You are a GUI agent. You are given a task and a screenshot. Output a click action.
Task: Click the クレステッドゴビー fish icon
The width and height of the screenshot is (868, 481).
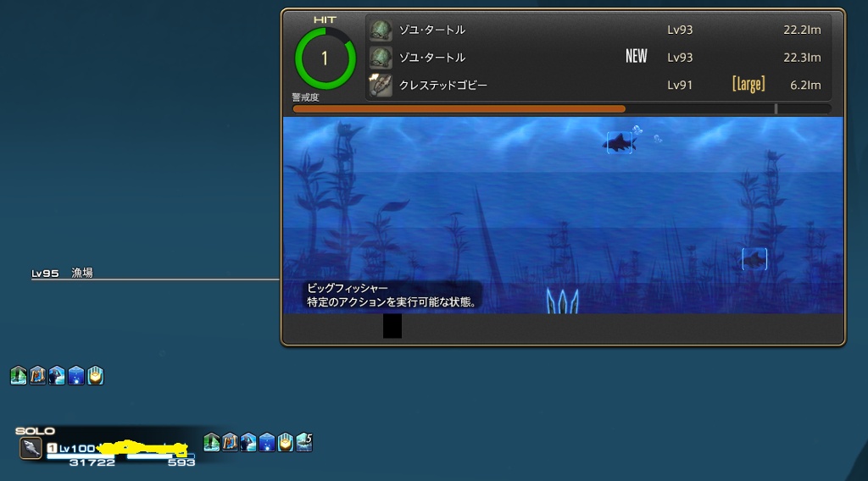(381, 86)
